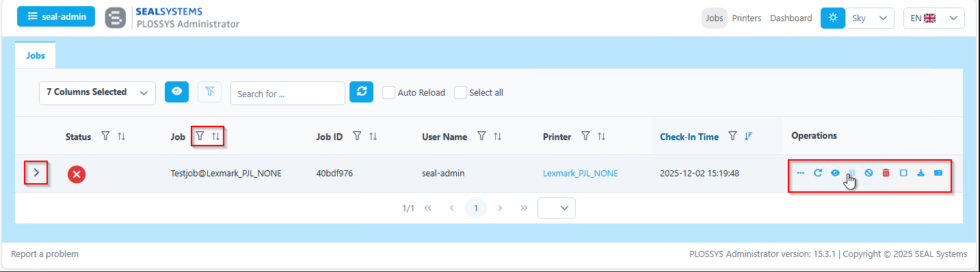
Task: Go to next page in paginator
Action: (501, 208)
